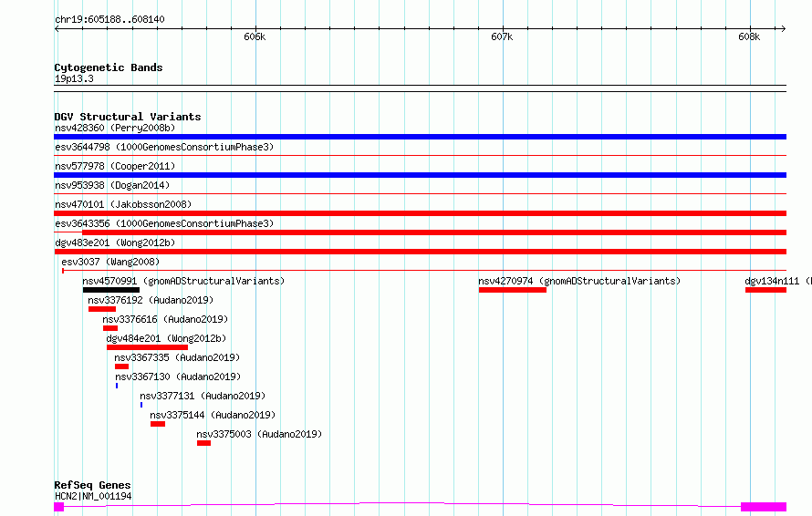Image resolution: width=812 pixels, height=516 pixels.
Task: Select the nsv4270974 gnomAD red bar
Action: click(x=513, y=290)
